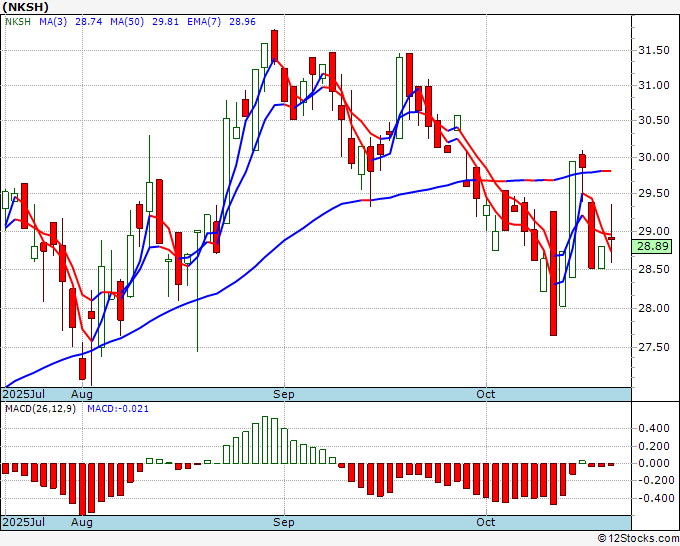Viewport: 680px width, 546px height.
Task: Click the MACD:-0.021 value label
Action: pos(118,409)
